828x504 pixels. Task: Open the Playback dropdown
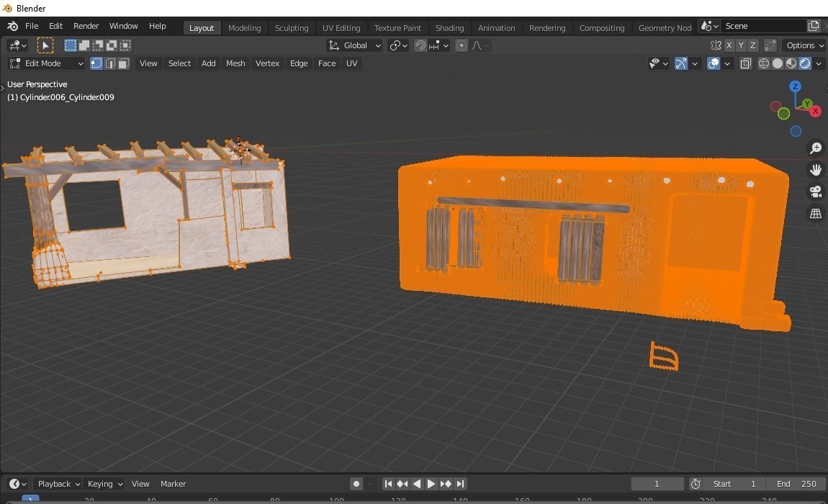(58, 484)
